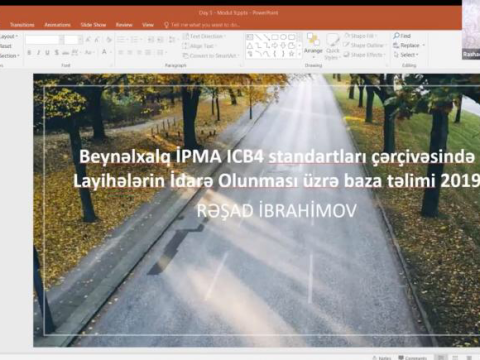This screenshot has height=360, width=480.
Task: Open Change Case menu
Action: coord(89,53)
